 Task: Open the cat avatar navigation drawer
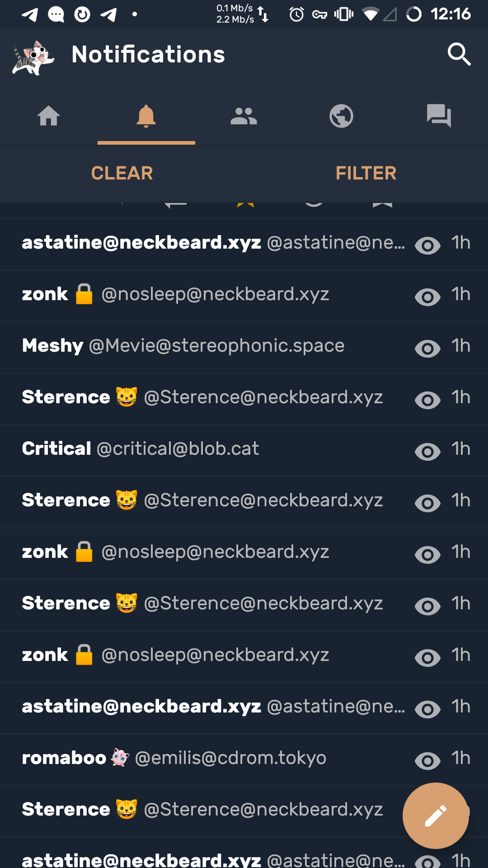[x=33, y=57]
